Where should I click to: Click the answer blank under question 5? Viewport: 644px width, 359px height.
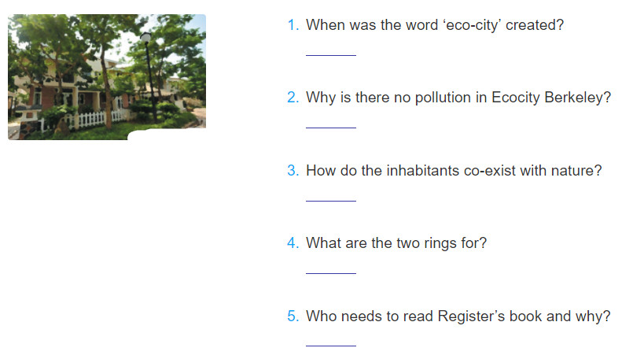click(x=330, y=346)
